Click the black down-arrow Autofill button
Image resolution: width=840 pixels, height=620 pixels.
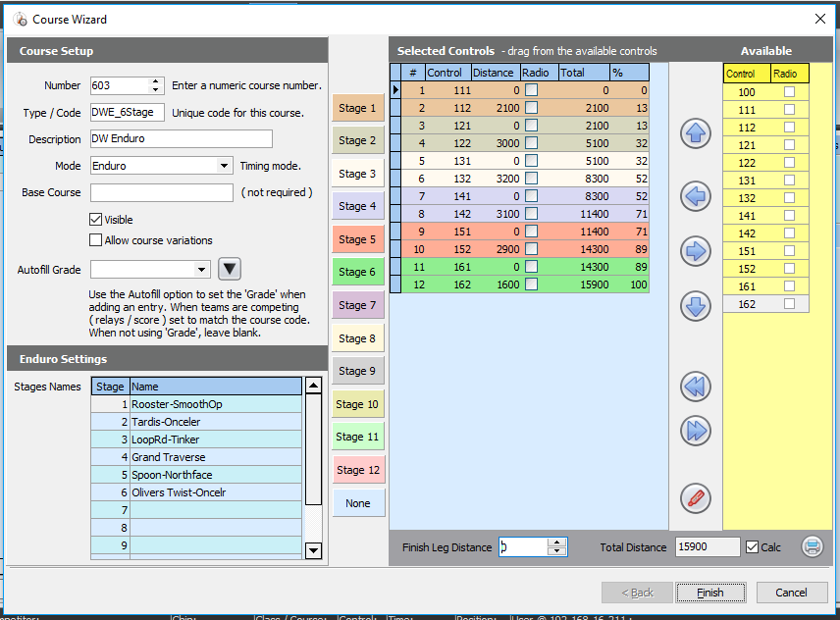coord(230,269)
